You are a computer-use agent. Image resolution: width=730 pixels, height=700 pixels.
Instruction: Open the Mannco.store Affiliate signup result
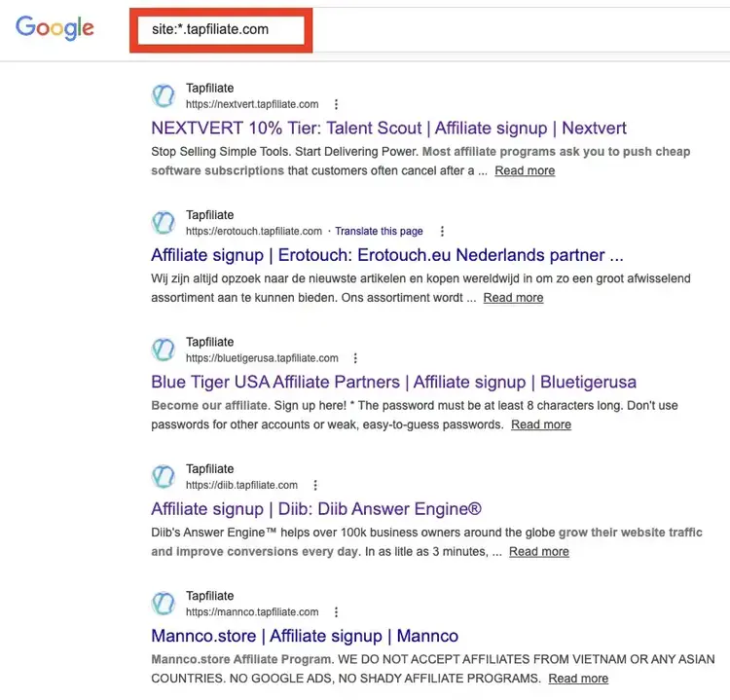[x=305, y=636]
